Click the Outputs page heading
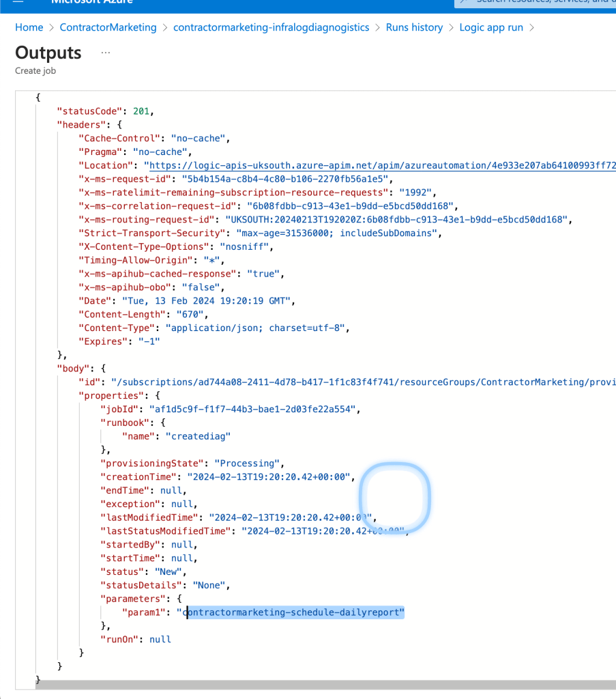616x699 pixels. pyautogui.click(x=48, y=53)
